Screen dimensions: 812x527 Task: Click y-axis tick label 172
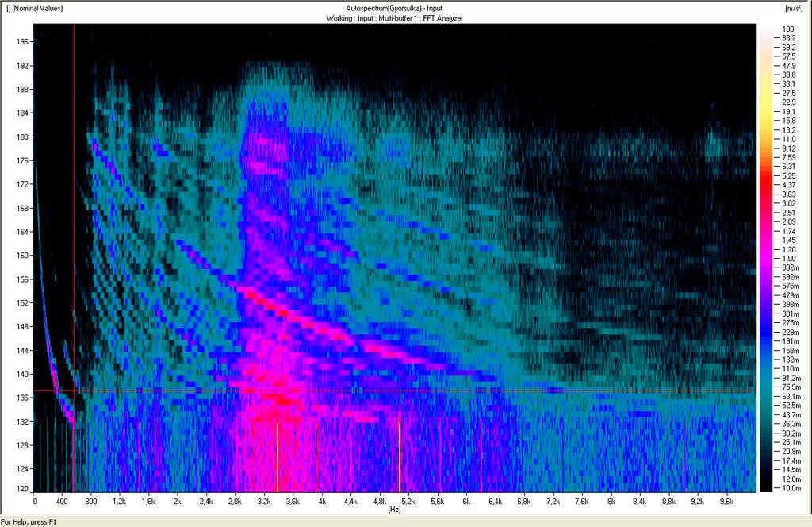(x=21, y=184)
